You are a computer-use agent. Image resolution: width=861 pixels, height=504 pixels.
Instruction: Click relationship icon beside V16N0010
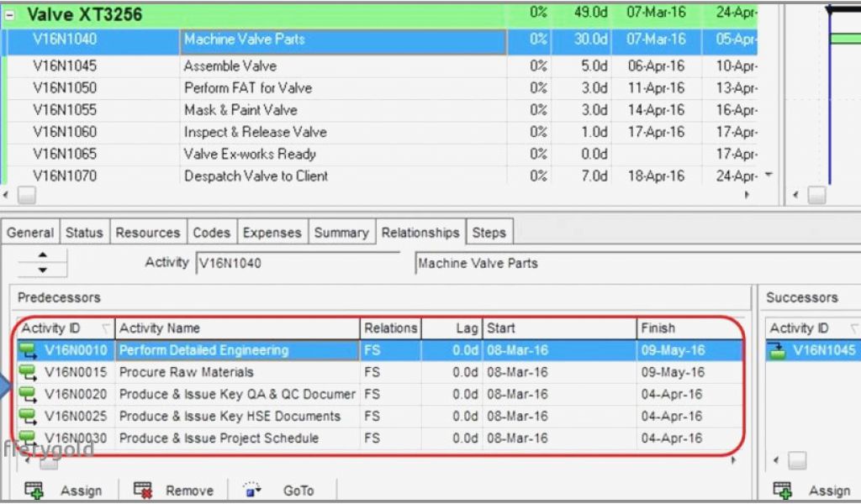[28, 350]
